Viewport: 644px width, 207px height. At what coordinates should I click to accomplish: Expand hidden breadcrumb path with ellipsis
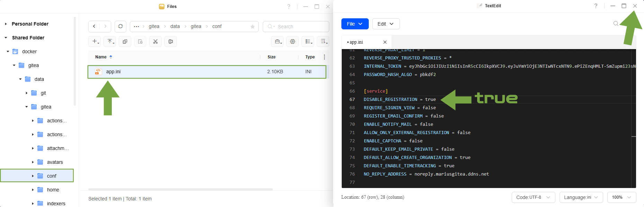tap(136, 26)
